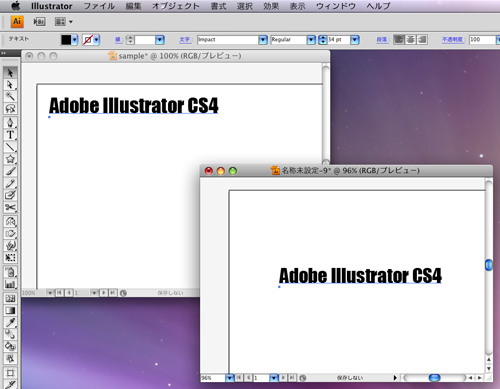Expand the Impact font family dropdown
This screenshot has width=500, height=389.
click(263, 40)
